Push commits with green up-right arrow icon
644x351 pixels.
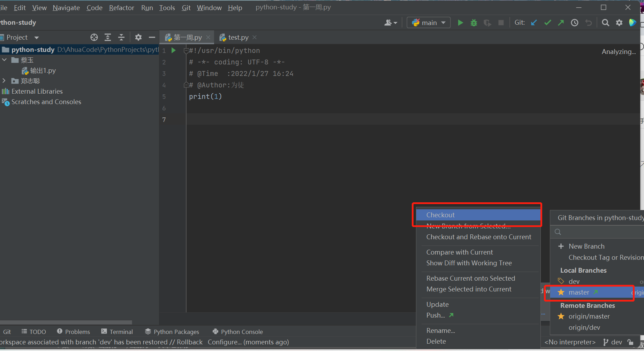[x=561, y=23]
